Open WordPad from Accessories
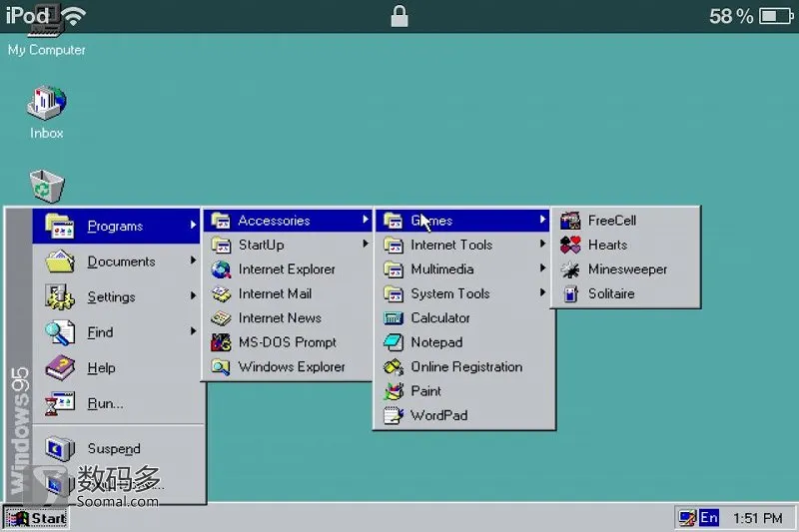This screenshot has height=532, width=799. 462,415
